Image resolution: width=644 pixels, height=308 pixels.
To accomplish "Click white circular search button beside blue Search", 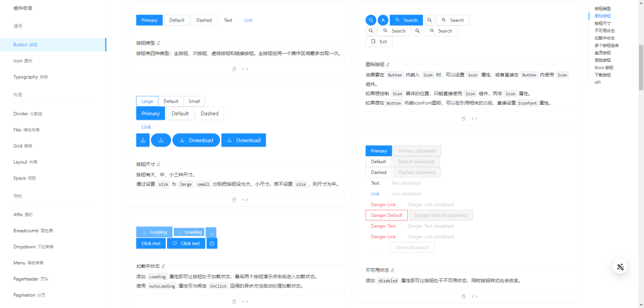I will [429, 20].
